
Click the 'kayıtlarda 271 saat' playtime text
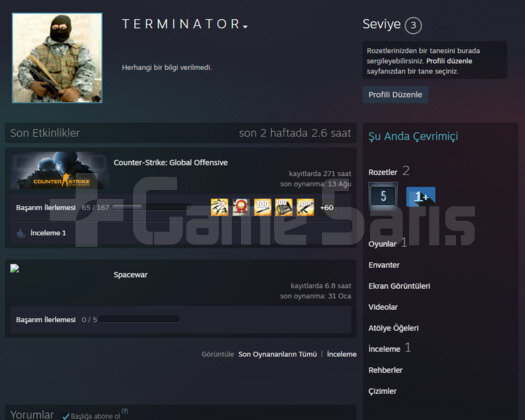click(x=320, y=173)
